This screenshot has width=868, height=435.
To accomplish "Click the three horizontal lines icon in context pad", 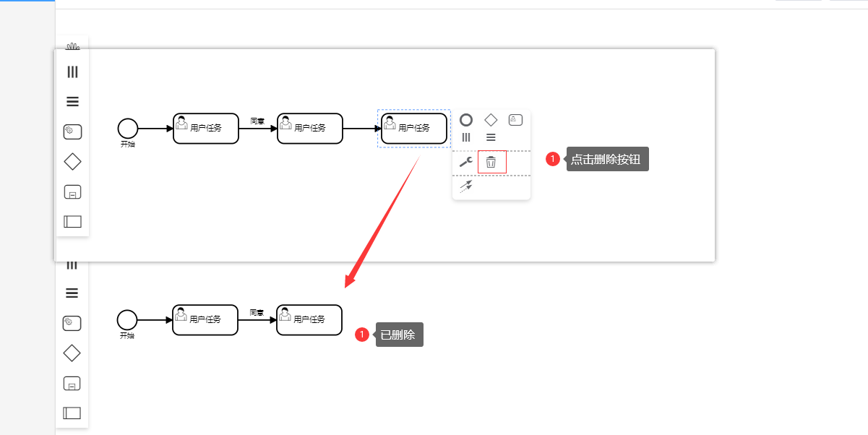I will point(491,137).
